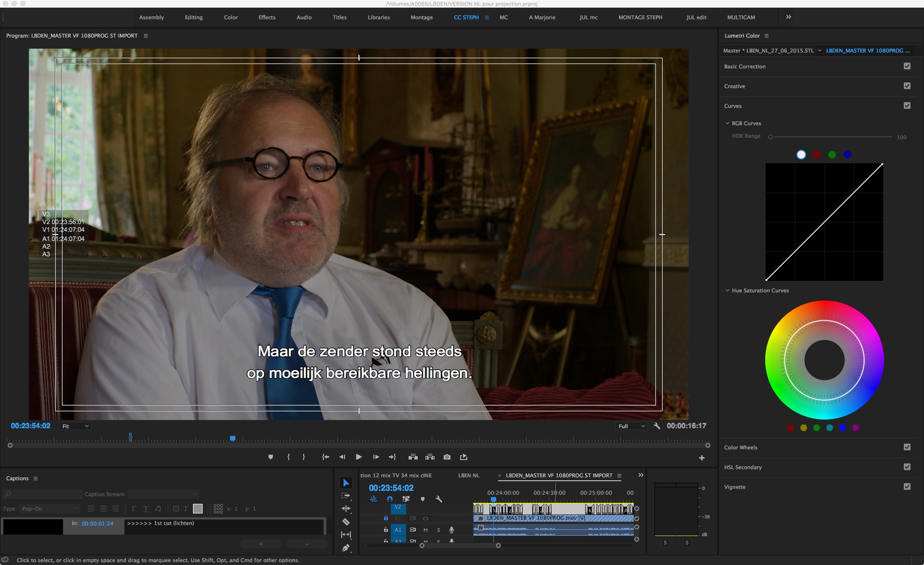Viewport: 924px width, 565px height.
Task: Toggle Linked Selection in timeline
Action: pos(406,499)
